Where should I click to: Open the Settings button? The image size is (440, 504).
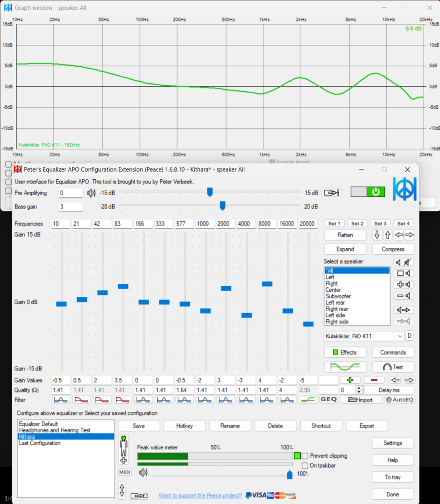coord(393,443)
